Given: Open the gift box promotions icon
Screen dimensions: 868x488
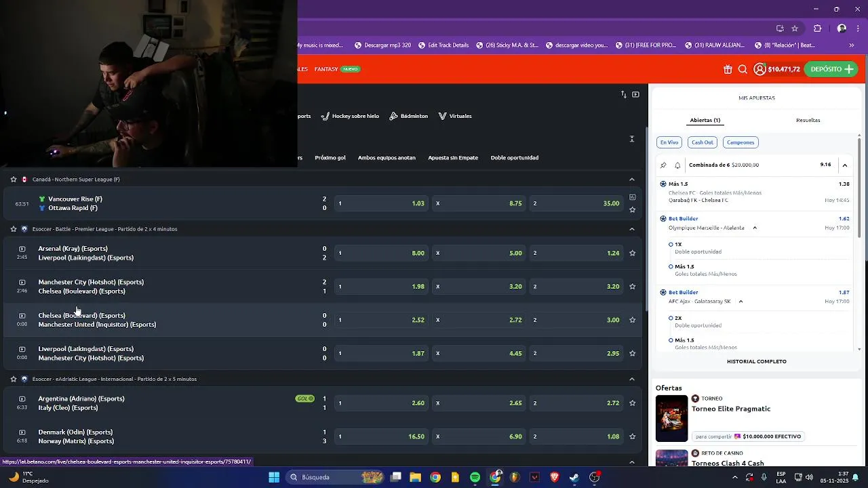Looking at the screenshot, I should pos(728,69).
